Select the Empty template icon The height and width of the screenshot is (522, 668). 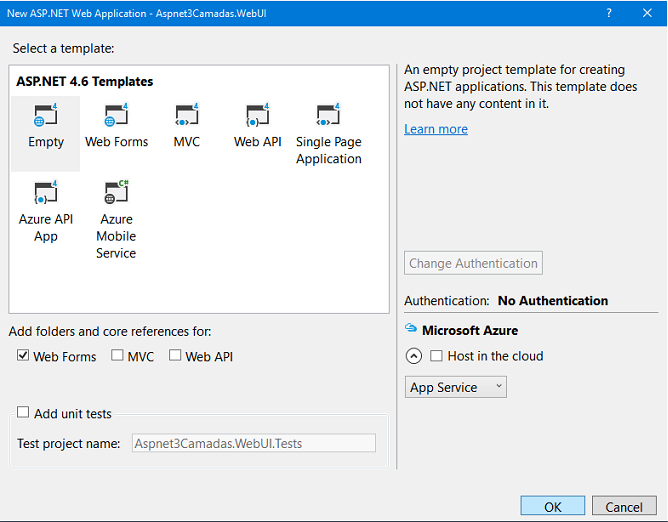click(46, 115)
